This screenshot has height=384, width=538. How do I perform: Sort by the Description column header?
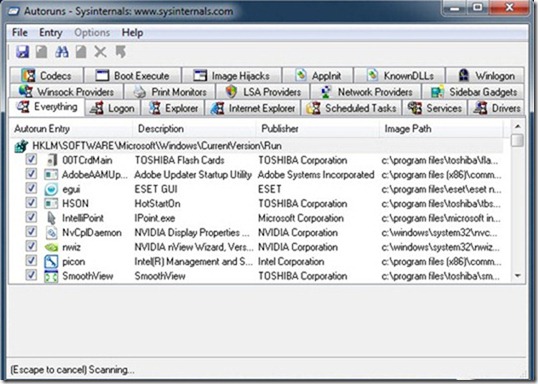point(194,129)
